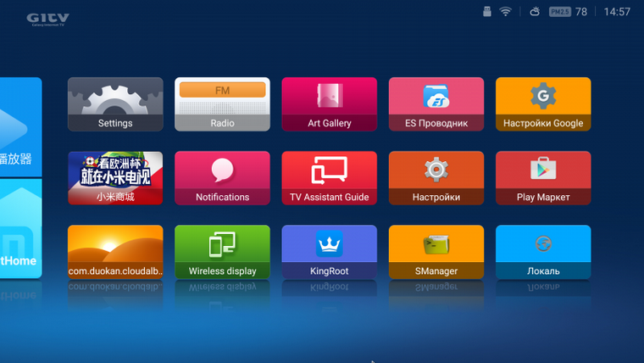This screenshot has width=644, height=363.
Task: Launch TV Assistant Guide
Action: click(330, 178)
